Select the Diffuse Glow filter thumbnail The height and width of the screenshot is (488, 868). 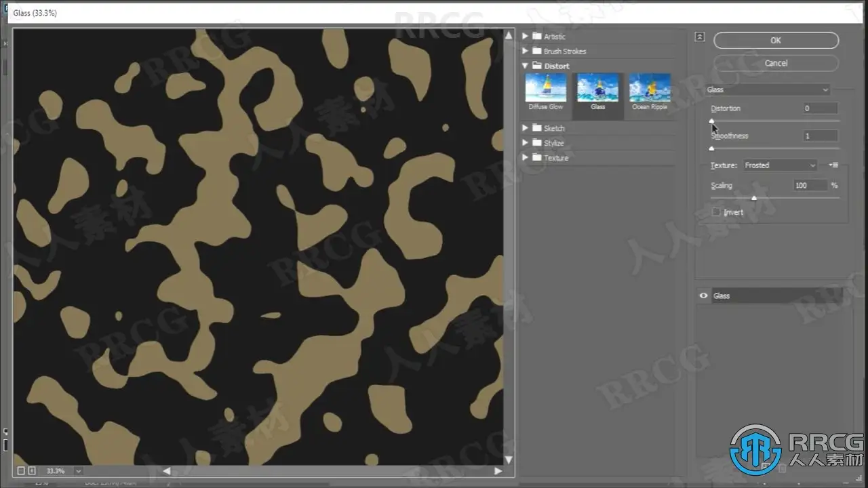pos(546,92)
